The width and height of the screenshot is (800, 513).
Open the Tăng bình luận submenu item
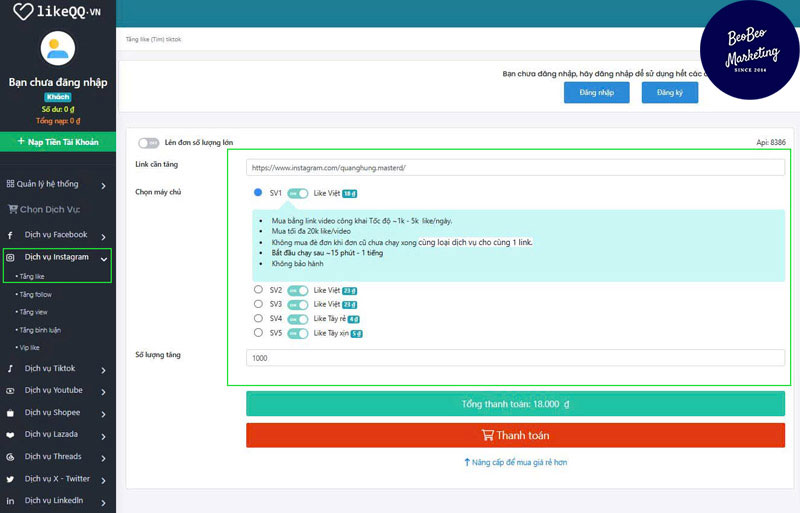click(x=39, y=330)
